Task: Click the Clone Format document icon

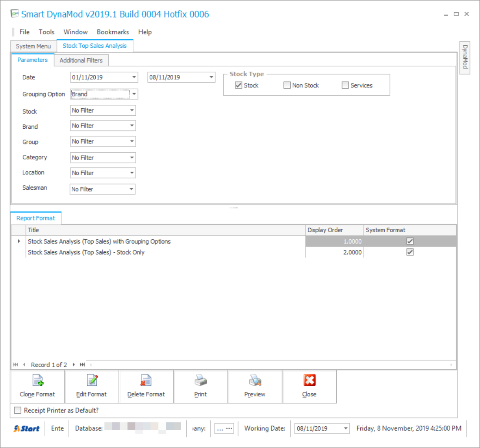Action: tap(38, 381)
